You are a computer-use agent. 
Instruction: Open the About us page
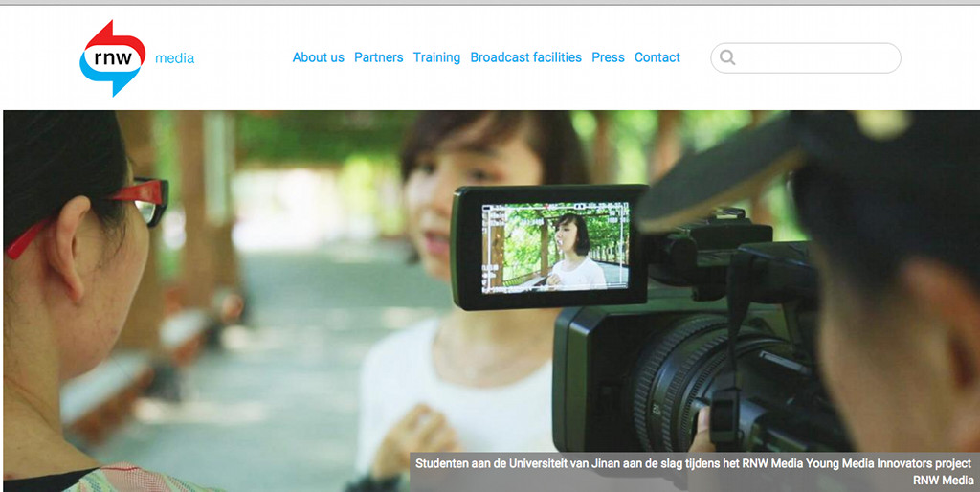click(318, 57)
